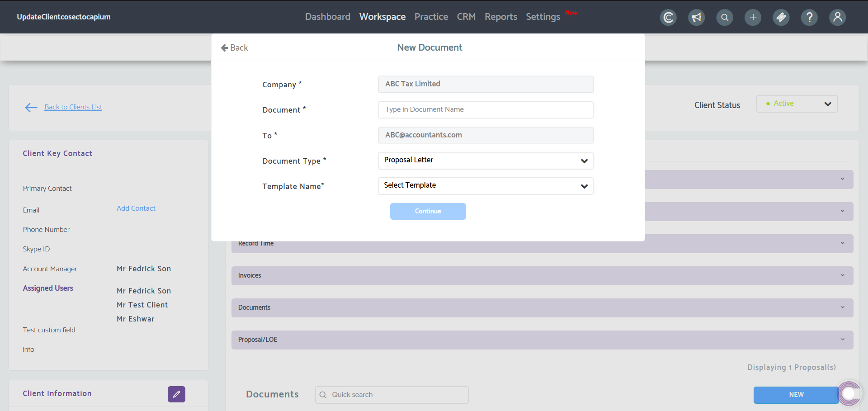This screenshot has width=868, height=411.
Task: Open the Template Name dropdown
Action: 486,186
